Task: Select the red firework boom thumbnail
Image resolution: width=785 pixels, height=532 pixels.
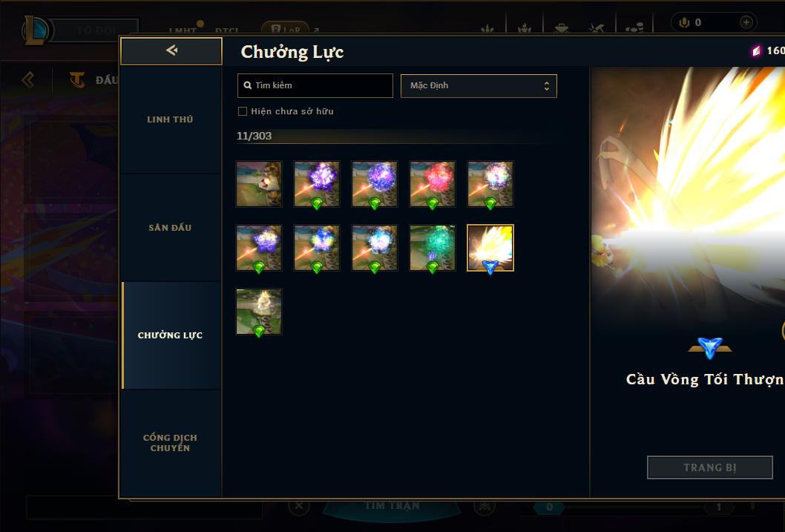Action: pyautogui.click(x=433, y=184)
